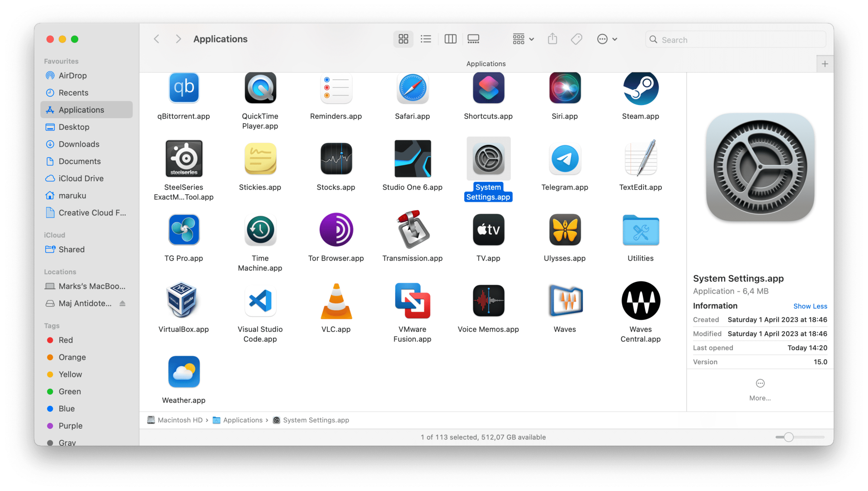Select Stickies.app icon
This screenshot has height=491, width=868.
click(260, 158)
